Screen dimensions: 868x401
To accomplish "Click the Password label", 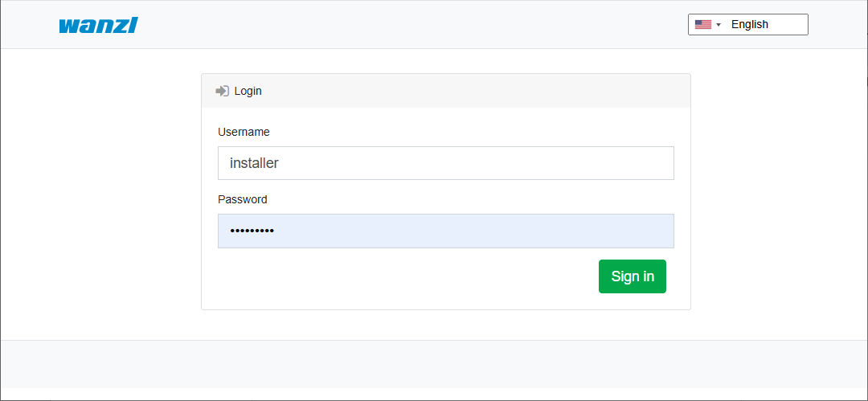I will pyautogui.click(x=242, y=199).
